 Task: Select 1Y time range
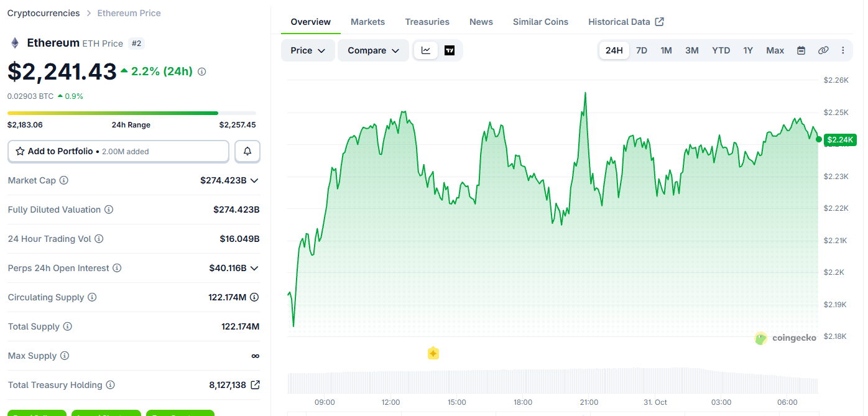point(748,50)
